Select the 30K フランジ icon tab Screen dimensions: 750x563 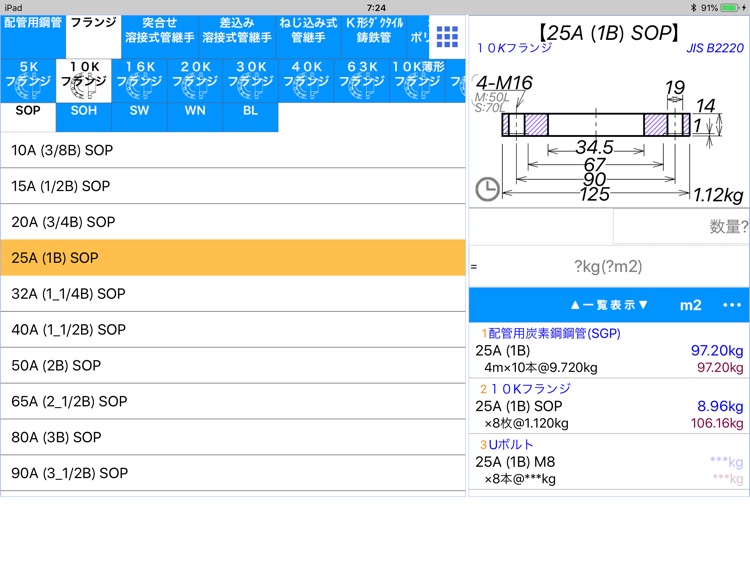(250, 80)
